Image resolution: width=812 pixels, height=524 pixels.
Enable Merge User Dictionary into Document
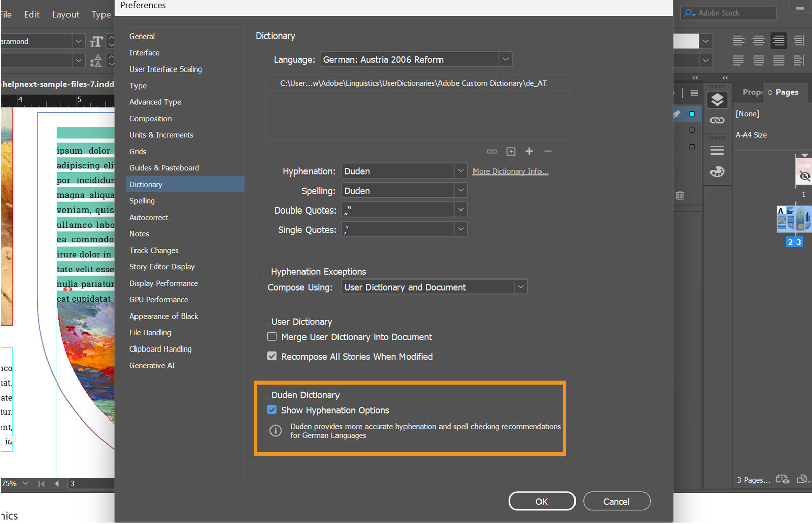coord(272,337)
